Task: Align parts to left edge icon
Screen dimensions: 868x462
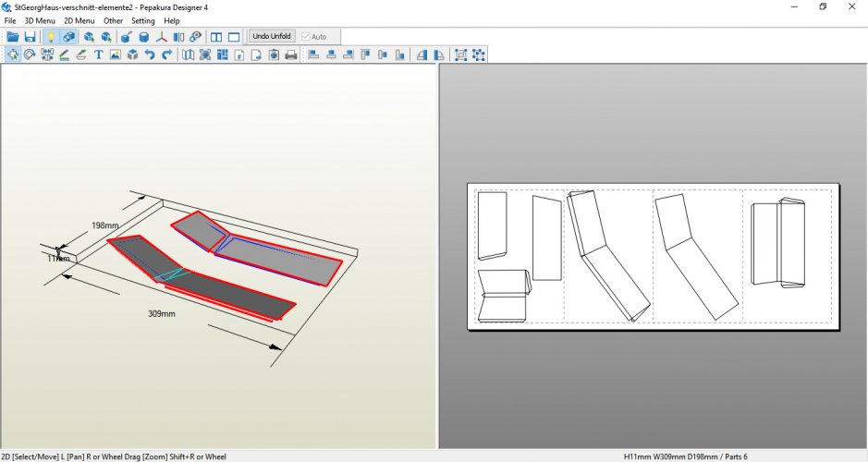Action: pos(314,55)
